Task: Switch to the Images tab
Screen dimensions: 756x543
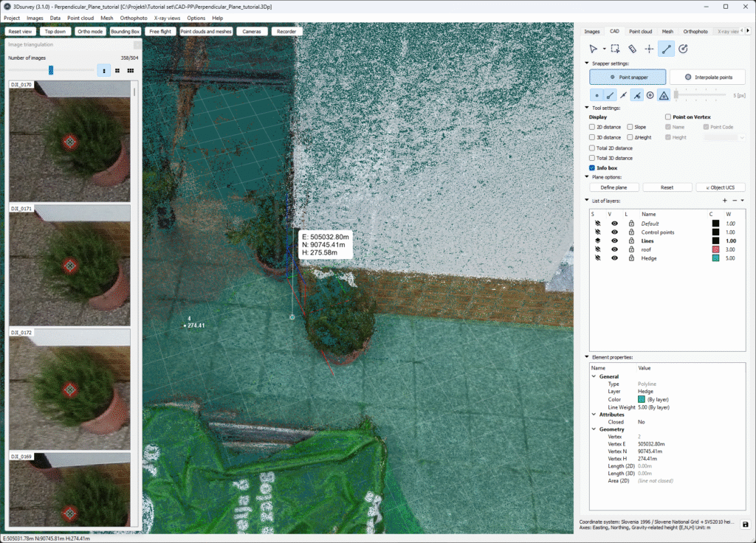Action: pyautogui.click(x=592, y=31)
